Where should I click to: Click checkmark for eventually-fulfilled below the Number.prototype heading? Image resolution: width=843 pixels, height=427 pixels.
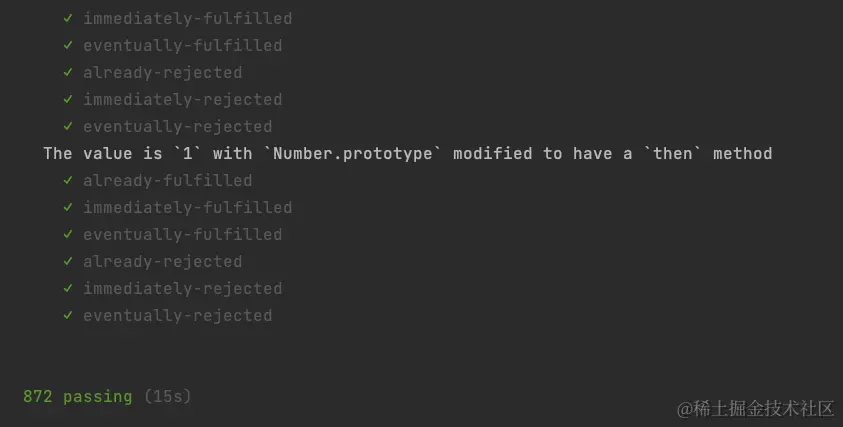tap(68, 235)
